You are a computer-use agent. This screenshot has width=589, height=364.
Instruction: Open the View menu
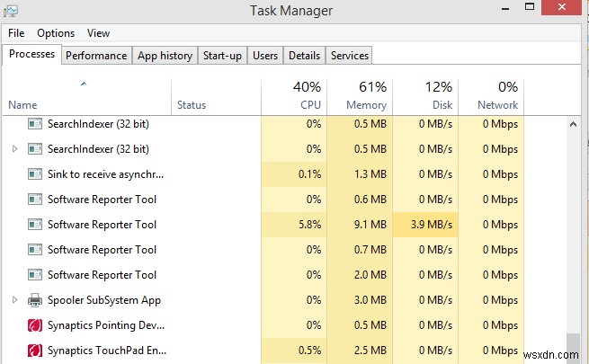point(98,33)
